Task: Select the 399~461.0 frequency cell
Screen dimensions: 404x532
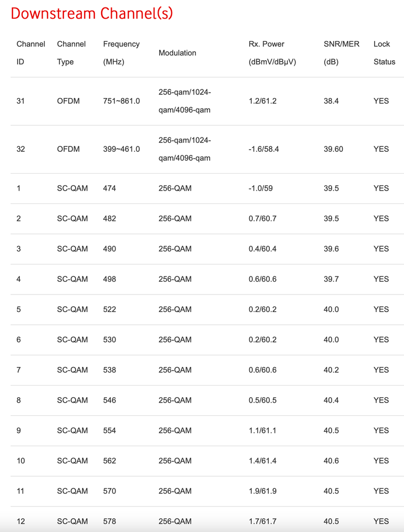Action: [121, 149]
